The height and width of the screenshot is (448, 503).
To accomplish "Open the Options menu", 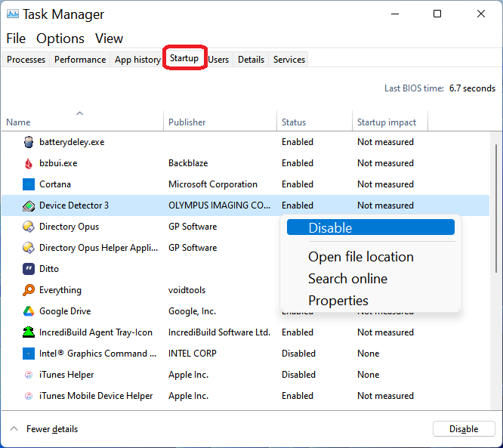I will pos(60,39).
